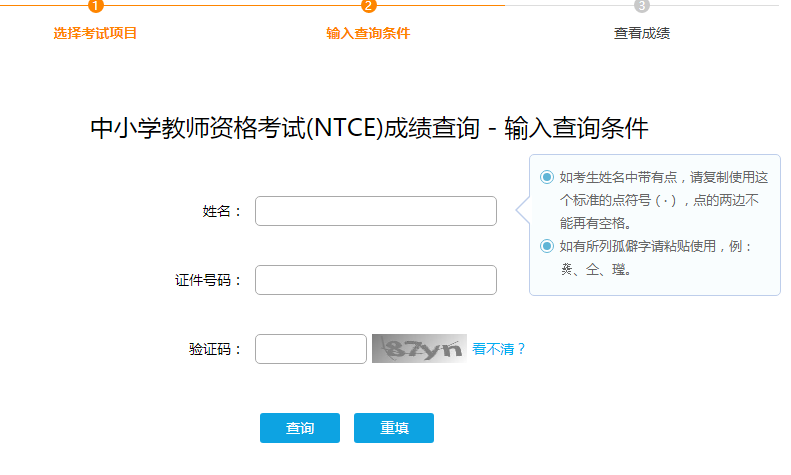Focus the 验证码 input box
Screen dimensions: 791x475
click(311, 349)
